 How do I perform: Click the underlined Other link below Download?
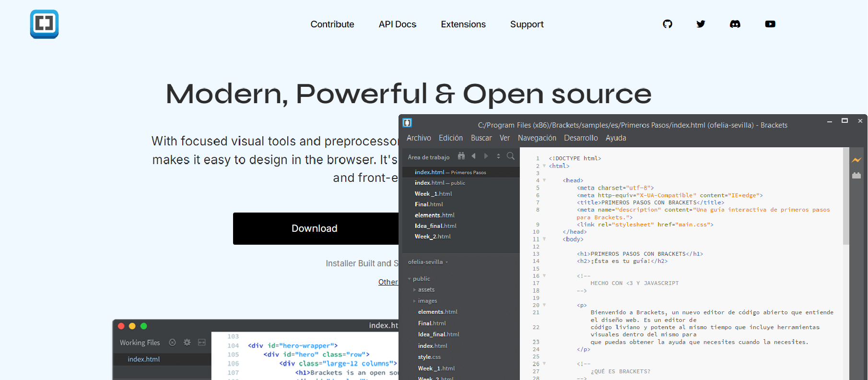pos(388,282)
